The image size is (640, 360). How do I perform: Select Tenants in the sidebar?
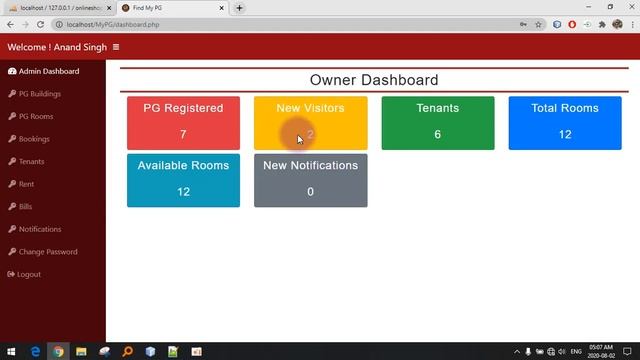(x=26, y=162)
